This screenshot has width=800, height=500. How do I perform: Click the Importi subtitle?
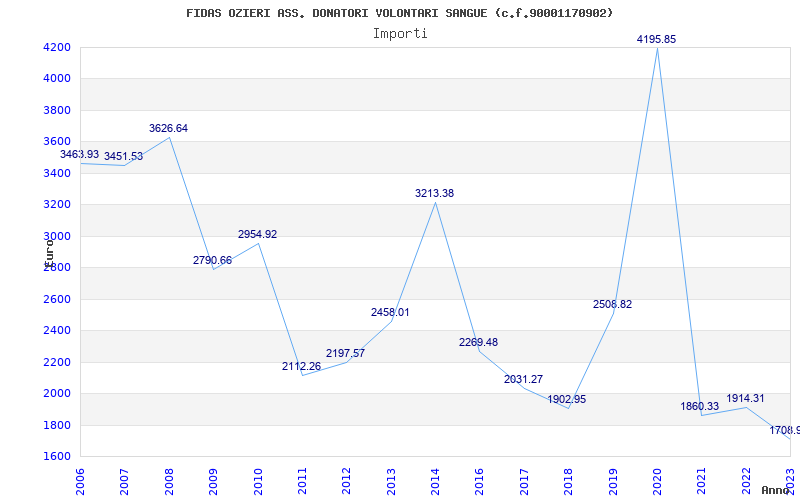tap(400, 34)
